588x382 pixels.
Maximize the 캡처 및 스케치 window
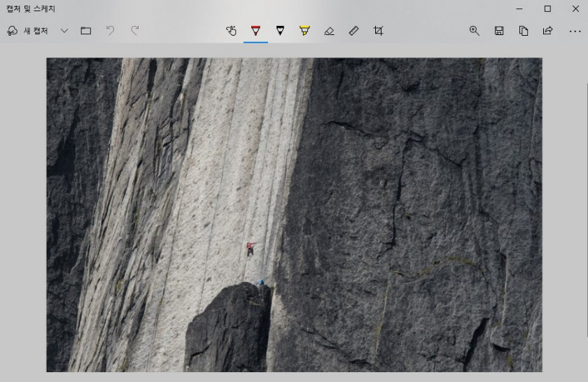(x=547, y=8)
